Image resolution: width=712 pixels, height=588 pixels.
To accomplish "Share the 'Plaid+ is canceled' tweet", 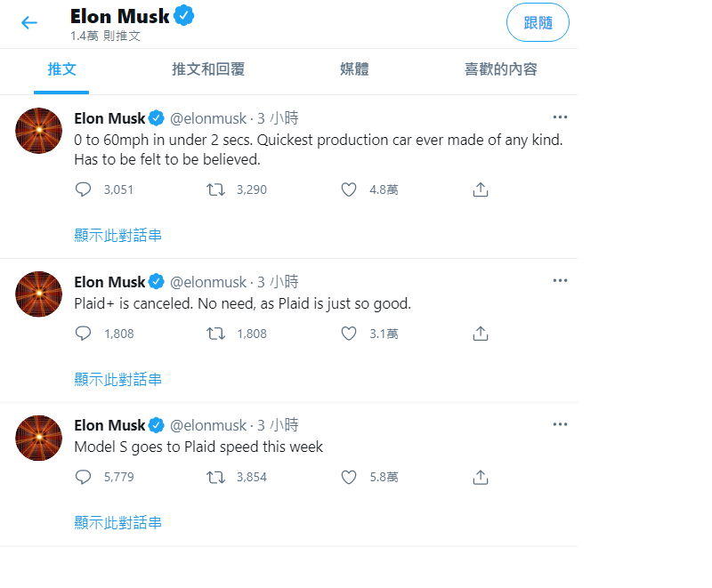I will tap(481, 334).
